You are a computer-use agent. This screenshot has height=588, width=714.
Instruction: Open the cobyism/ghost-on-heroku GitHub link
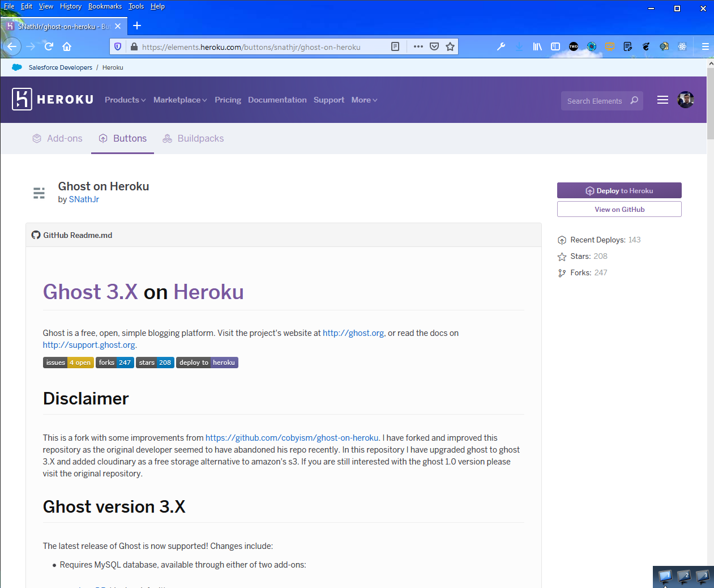pos(292,438)
